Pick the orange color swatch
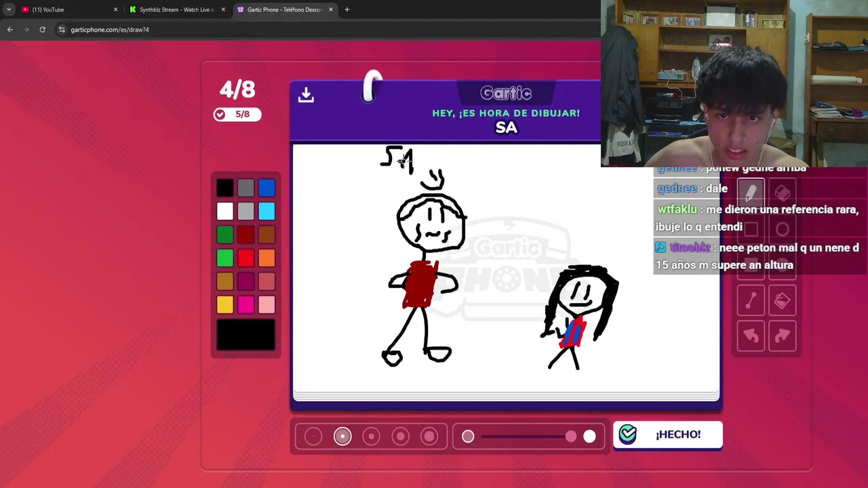Screen dimensions: 868x488 pos(267,258)
